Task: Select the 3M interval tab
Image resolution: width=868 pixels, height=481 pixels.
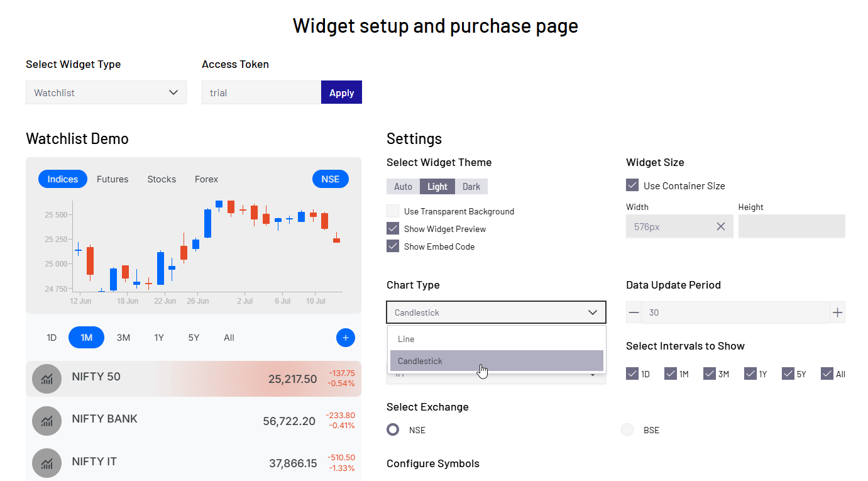Action: click(x=123, y=338)
